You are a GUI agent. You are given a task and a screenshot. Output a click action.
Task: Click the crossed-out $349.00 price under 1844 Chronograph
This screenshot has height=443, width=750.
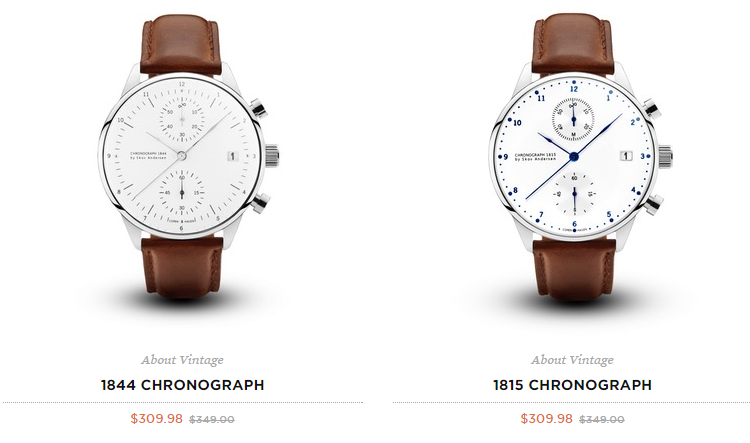[x=212, y=420]
